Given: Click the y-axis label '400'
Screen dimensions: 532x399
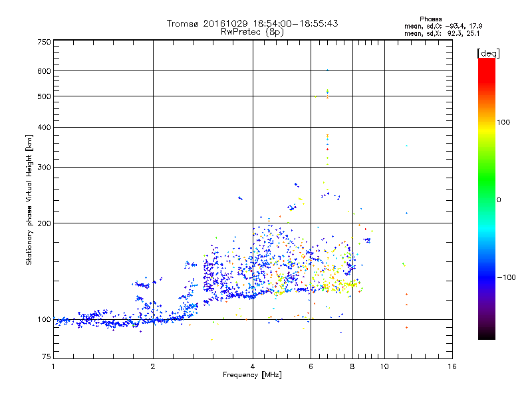Looking at the screenshot, I should (x=44, y=127).
